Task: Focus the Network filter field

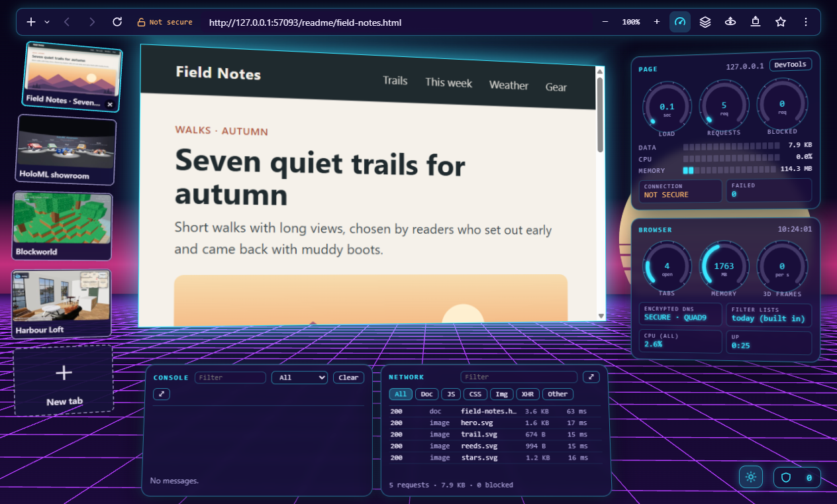Action: click(519, 377)
